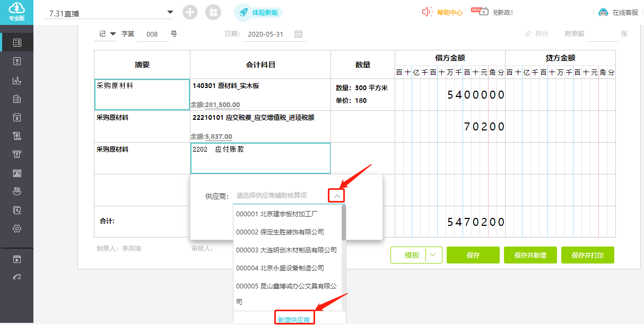
Task: Select supplier 000003 大连明创木材制品有限公司
Action: (x=287, y=250)
